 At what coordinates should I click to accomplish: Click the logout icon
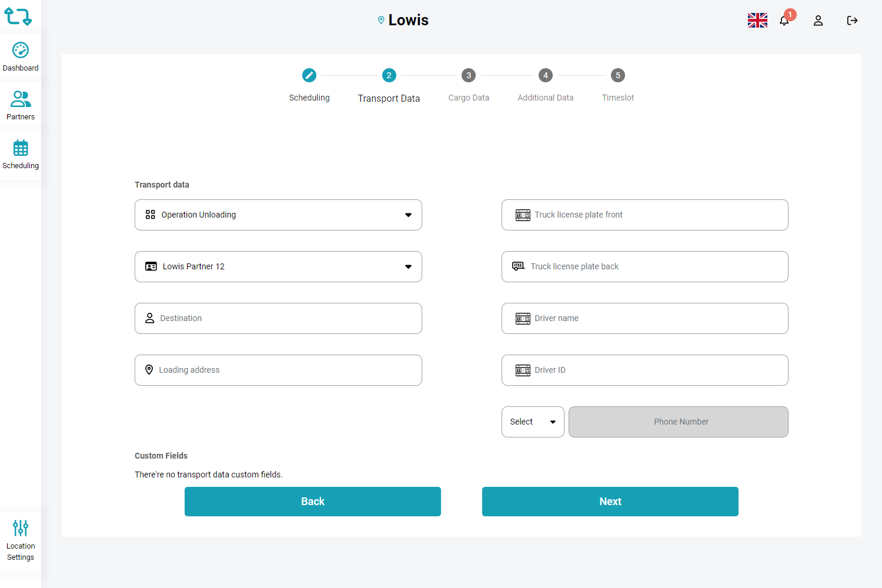pos(852,21)
